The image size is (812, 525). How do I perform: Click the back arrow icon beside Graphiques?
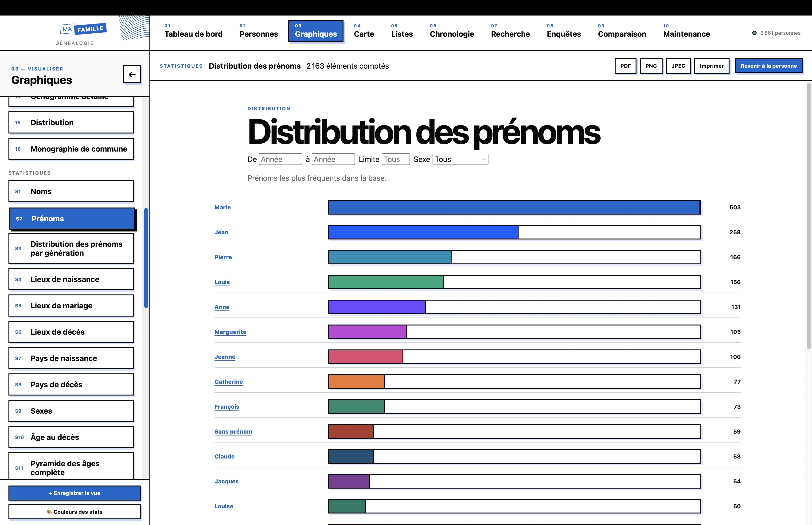point(132,74)
